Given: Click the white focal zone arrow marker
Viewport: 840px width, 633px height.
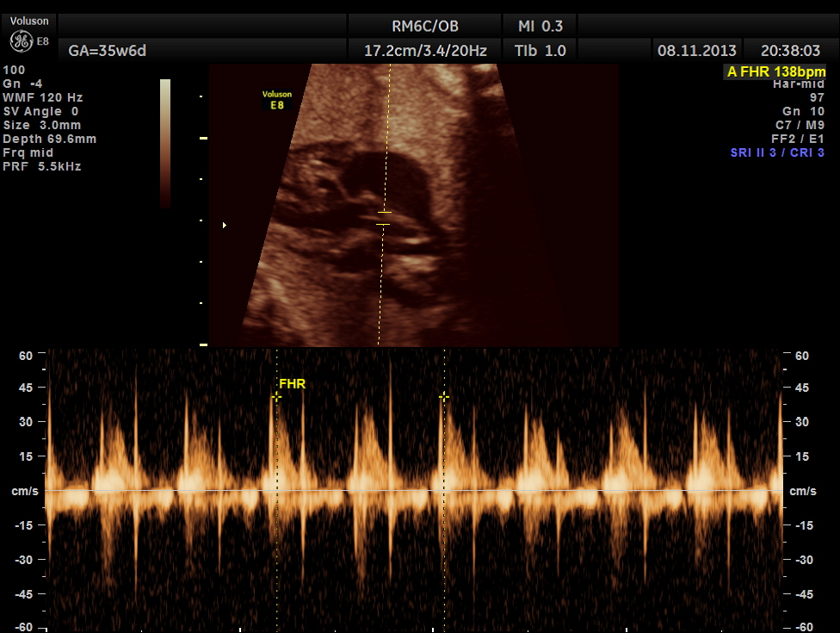Looking at the screenshot, I should click(225, 225).
